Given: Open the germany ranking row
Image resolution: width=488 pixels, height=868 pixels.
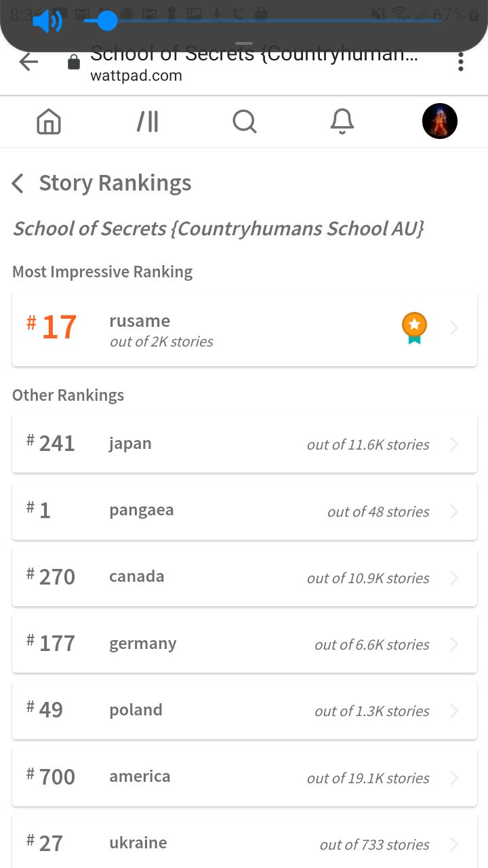Looking at the screenshot, I should (x=244, y=644).
